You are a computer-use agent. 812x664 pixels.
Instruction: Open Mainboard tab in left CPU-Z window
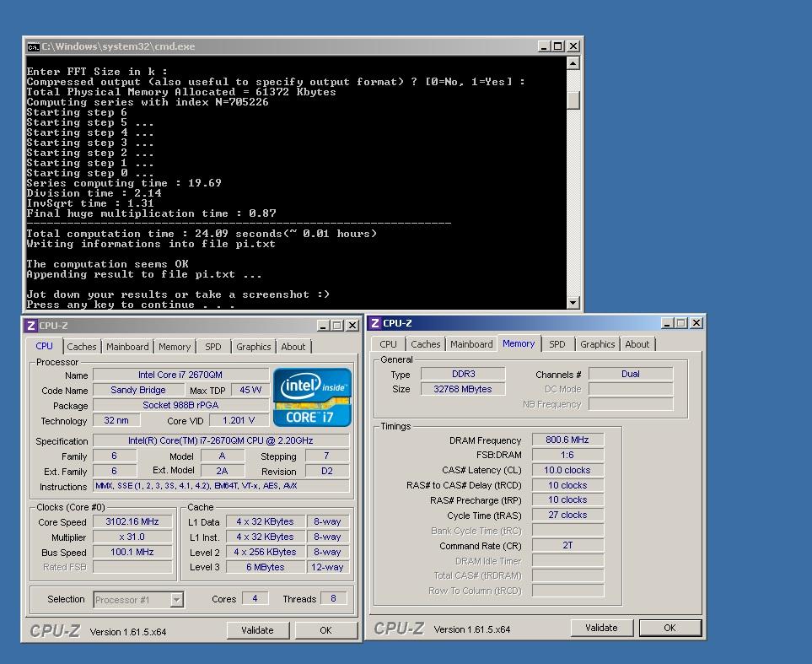coord(127,347)
